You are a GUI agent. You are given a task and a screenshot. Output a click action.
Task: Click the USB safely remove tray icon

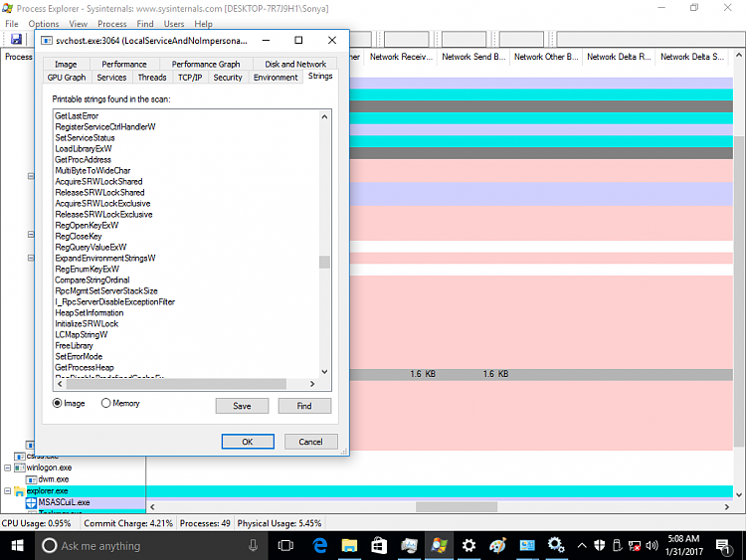[x=617, y=546]
